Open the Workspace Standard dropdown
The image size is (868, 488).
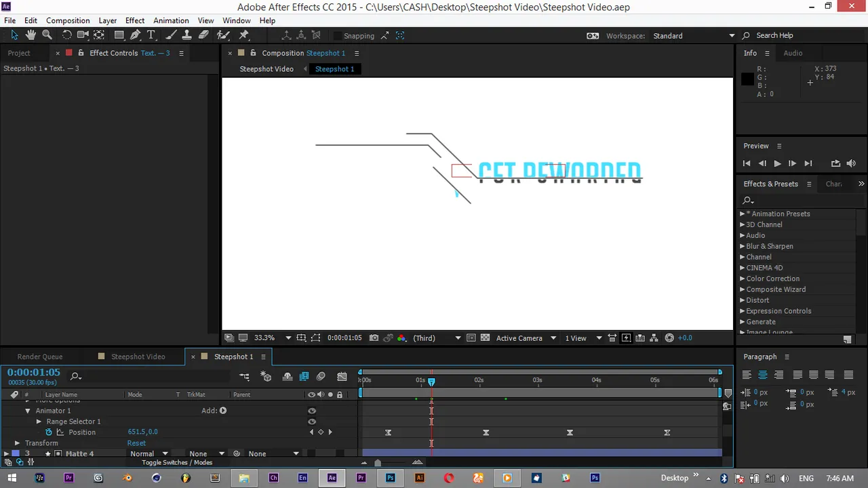[x=694, y=36]
